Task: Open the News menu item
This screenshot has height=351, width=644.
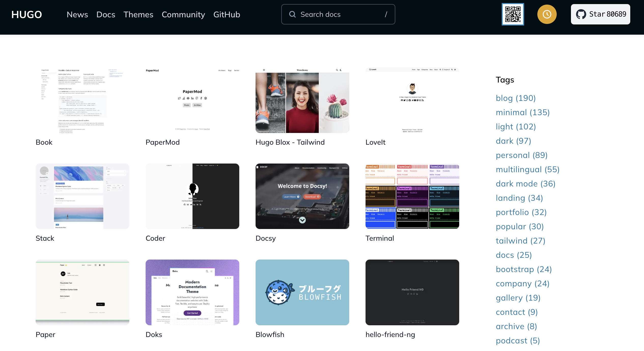Action: tap(77, 15)
